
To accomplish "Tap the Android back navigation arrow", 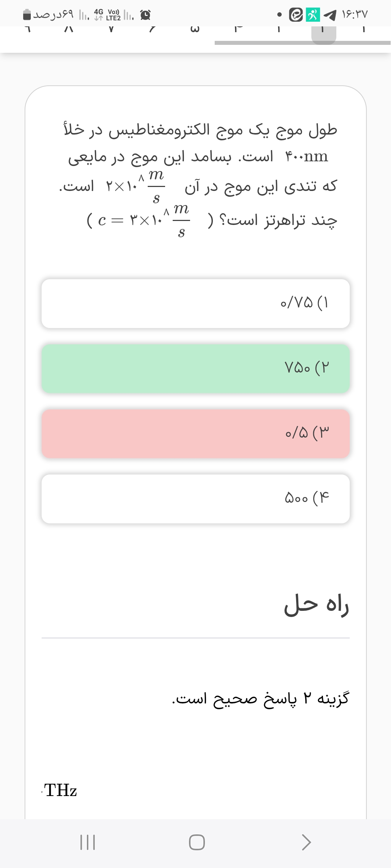I will (x=306, y=842).
